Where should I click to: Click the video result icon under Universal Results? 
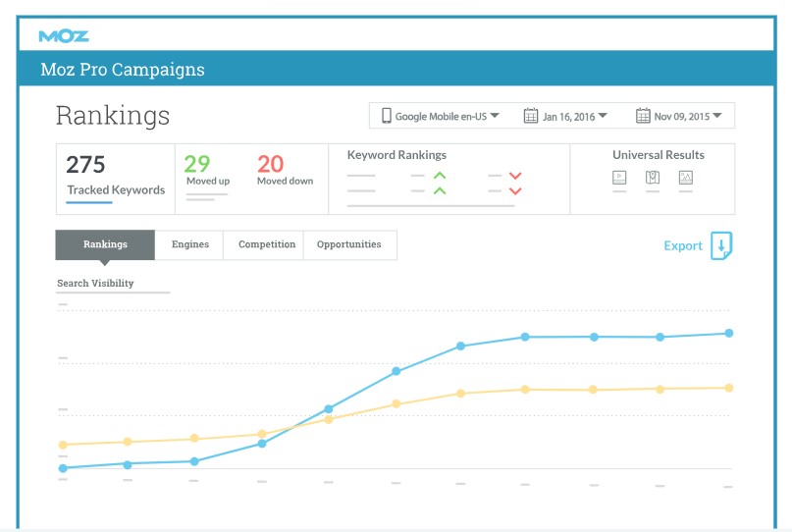[x=619, y=178]
